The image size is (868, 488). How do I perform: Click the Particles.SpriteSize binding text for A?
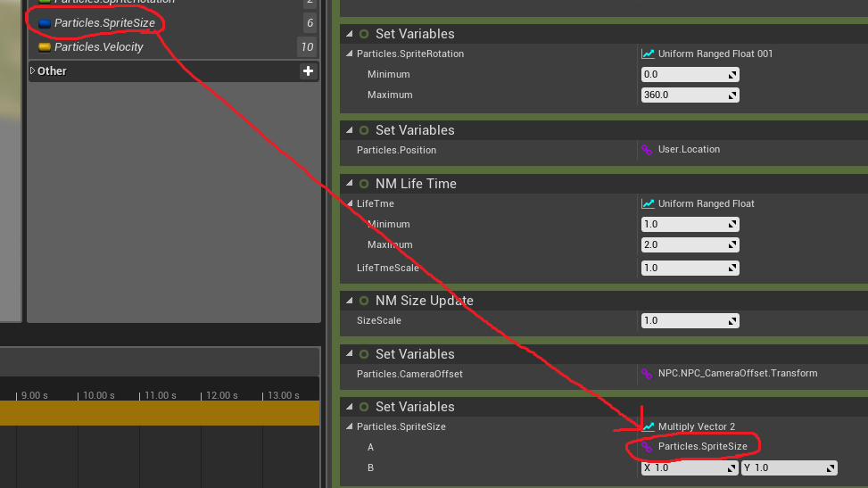click(x=702, y=446)
